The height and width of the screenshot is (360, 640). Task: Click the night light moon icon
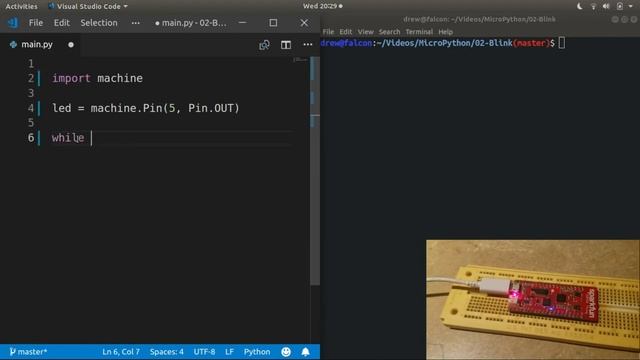(x=580, y=6)
